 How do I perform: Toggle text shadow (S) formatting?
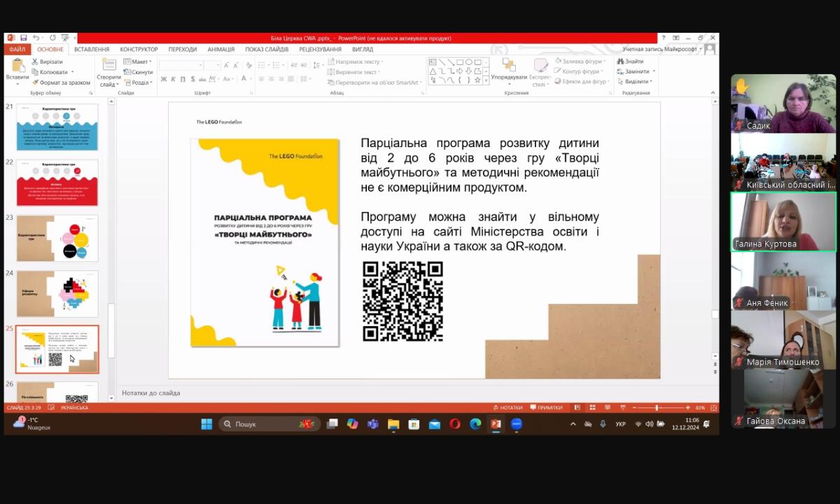[192, 79]
